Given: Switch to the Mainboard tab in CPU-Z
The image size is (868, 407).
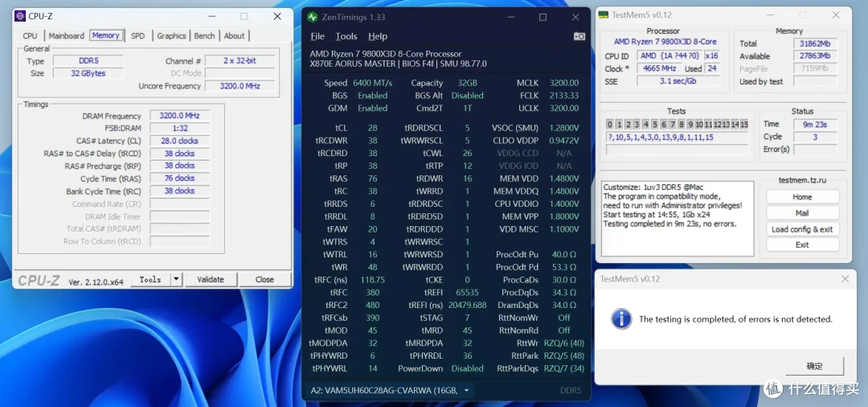Looking at the screenshot, I should coord(67,35).
